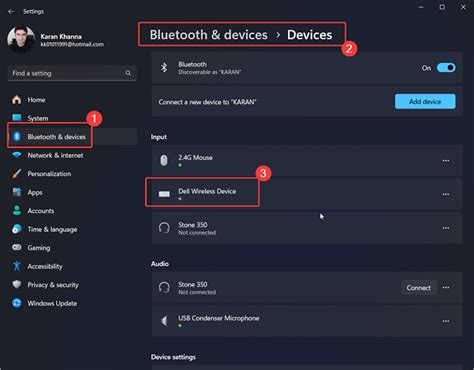The height and width of the screenshot is (370, 474).
Task: Click the Add device button
Action: (425, 101)
